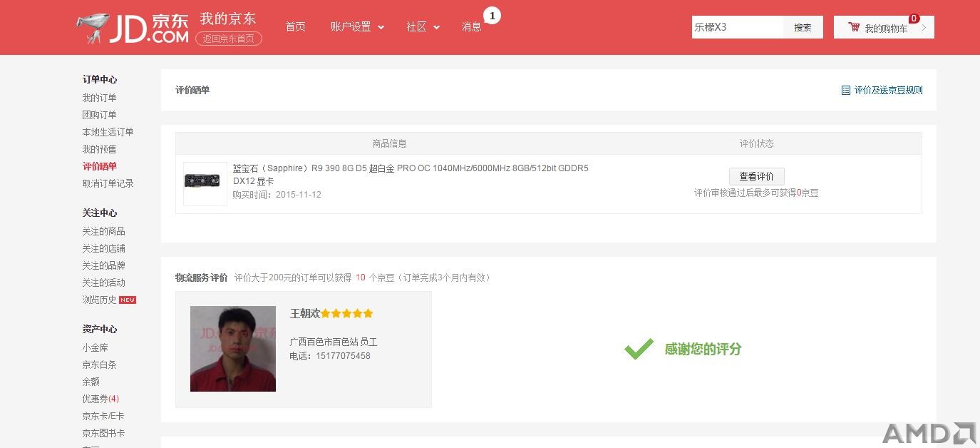The width and height of the screenshot is (980, 448).
Task: Expand the 账户设置 dropdown arrow
Action: coord(381,27)
